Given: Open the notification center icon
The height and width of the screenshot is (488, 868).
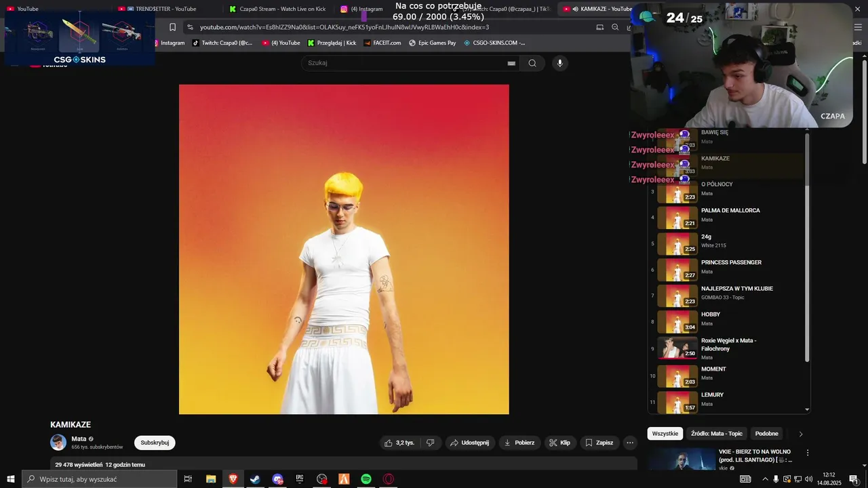Looking at the screenshot, I should [x=854, y=479].
